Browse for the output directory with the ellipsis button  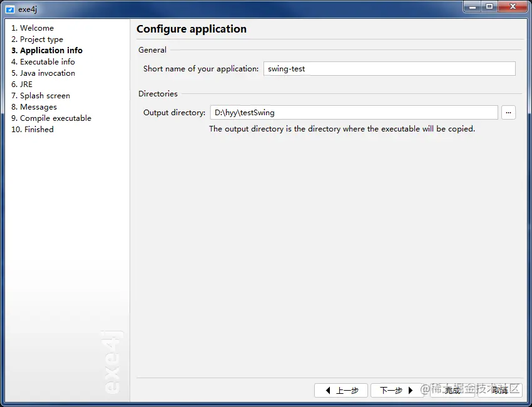[x=508, y=112]
